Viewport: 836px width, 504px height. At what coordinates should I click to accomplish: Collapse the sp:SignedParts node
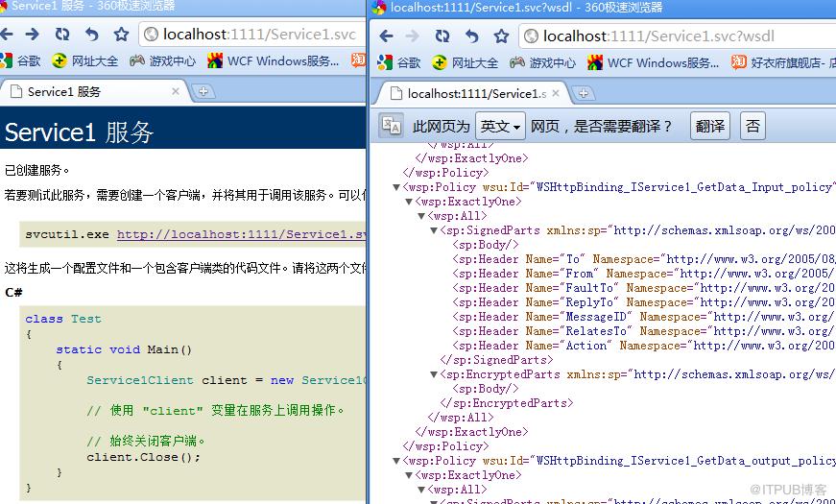pos(434,230)
